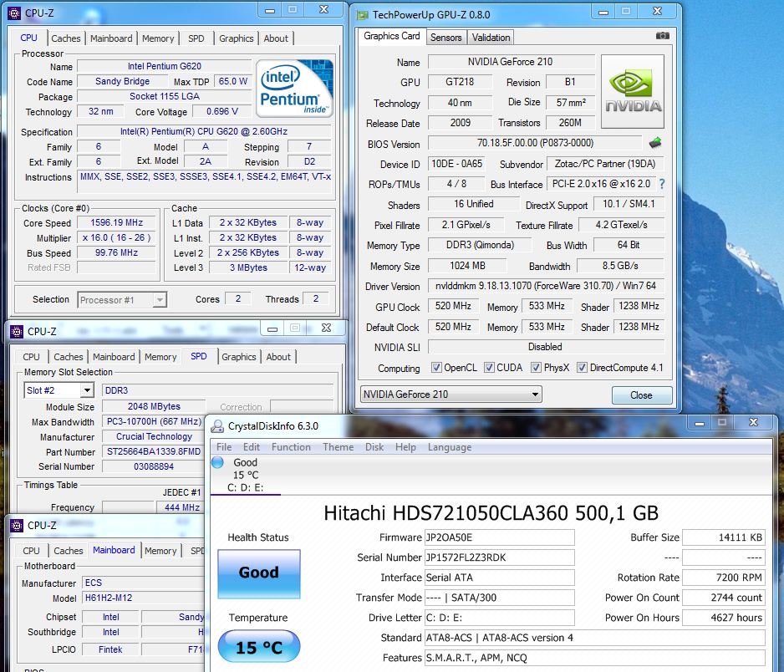Click the Bus Interface question mark icon

[662, 184]
